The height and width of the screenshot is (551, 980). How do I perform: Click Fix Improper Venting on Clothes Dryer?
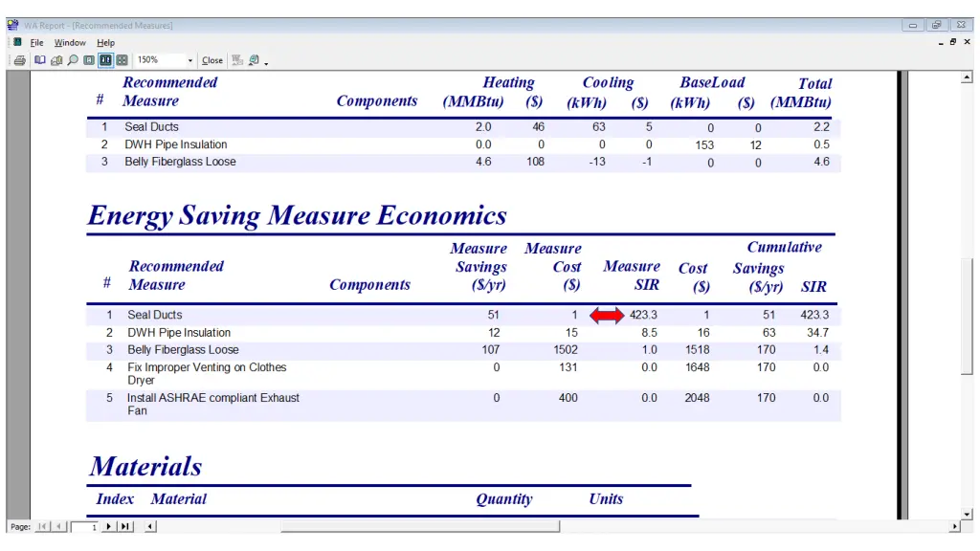coord(207,374)
